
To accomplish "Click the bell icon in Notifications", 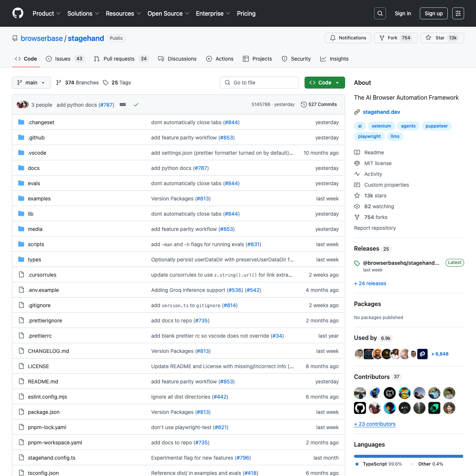I will pos(333,38).
